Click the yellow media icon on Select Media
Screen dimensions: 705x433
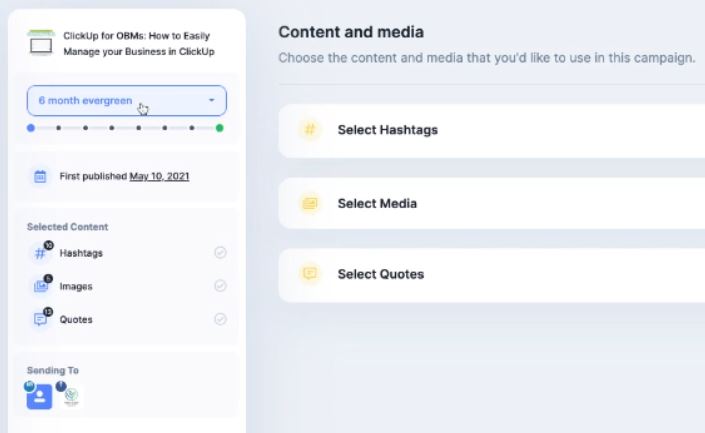coord(310,203)
